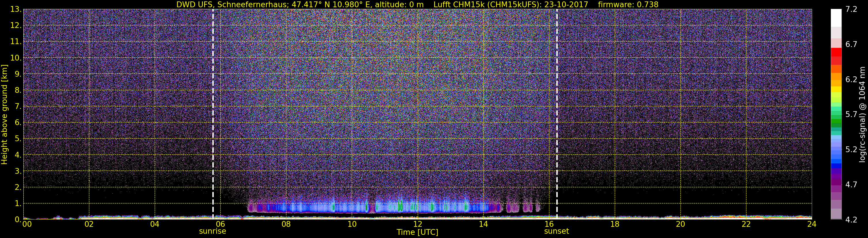The image size is (868, 238).
Task: Click the colorbar value '4.7'
Action: (x=851, y=185)
